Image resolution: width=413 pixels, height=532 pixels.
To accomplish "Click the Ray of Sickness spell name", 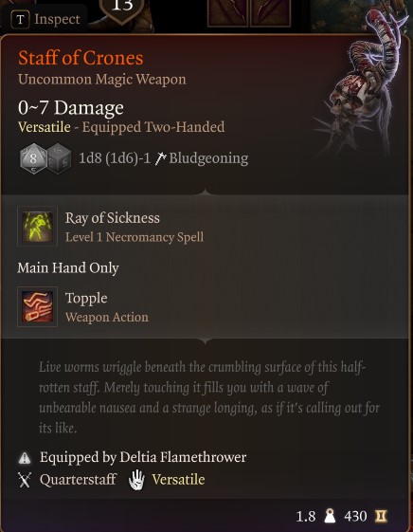I will [x=112, y=218].
